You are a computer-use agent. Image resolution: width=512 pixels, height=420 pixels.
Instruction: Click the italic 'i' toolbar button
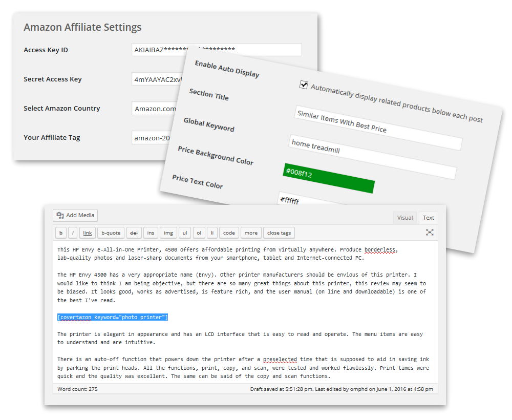[x=73, y=233]
